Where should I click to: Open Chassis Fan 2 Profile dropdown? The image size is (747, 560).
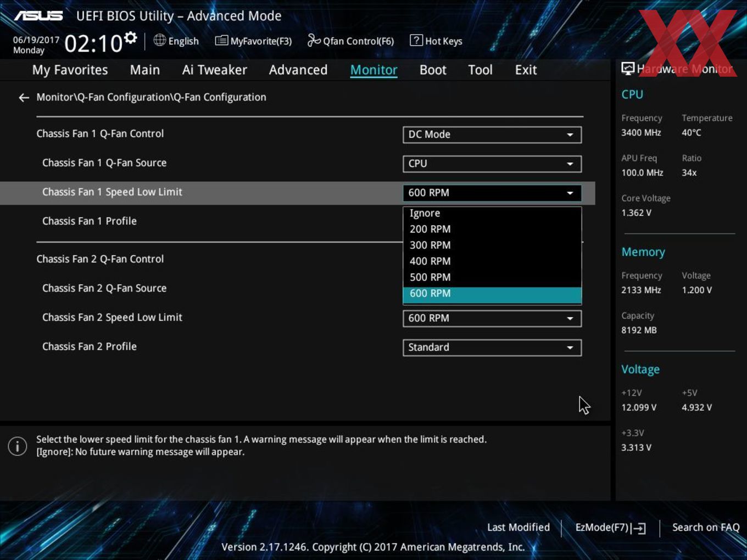click(492, 348)
